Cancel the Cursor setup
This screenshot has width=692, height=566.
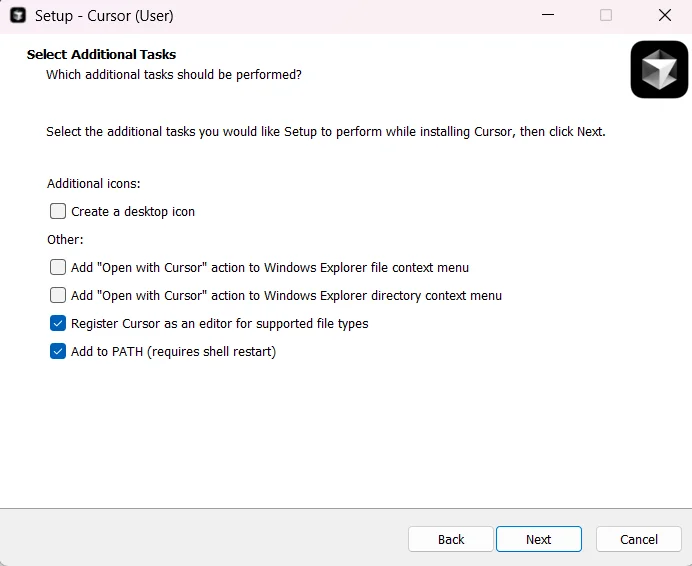639,539
